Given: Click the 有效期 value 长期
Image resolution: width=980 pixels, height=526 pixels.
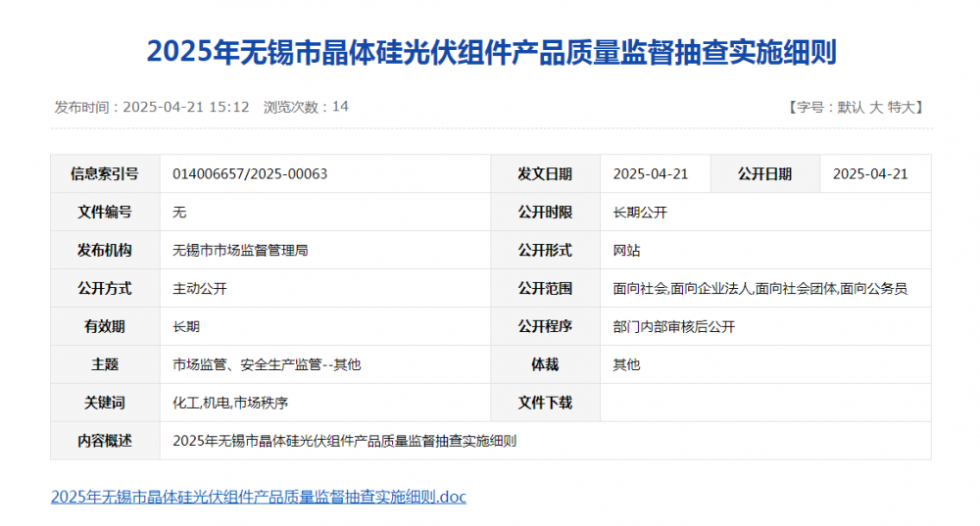Looking at the screenshot, I should pos(186,327).
